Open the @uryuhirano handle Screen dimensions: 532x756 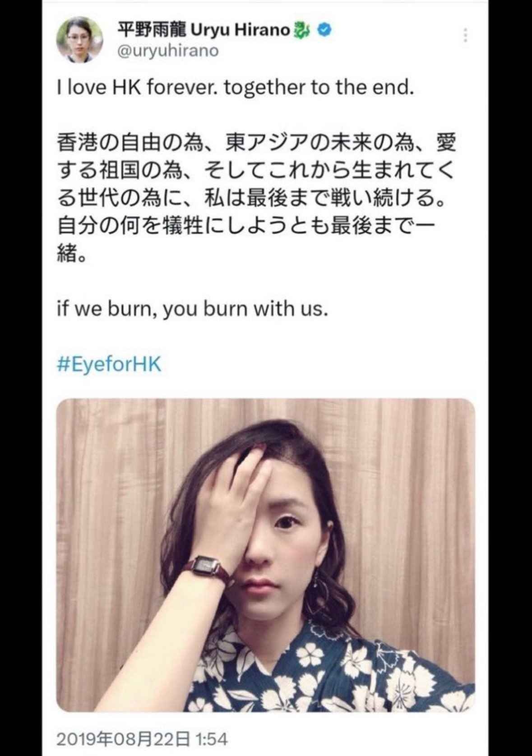point(168,51)
